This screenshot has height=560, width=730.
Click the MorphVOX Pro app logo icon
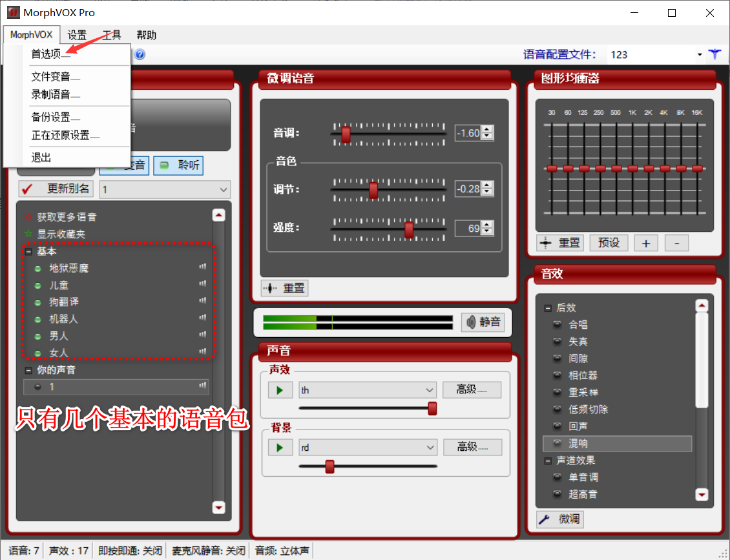tap(13, 12)
